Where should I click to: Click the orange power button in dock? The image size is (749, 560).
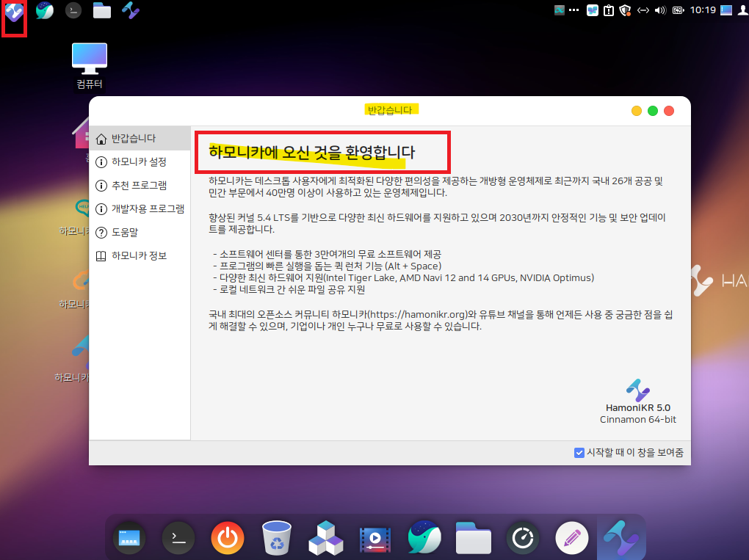[228, 538]
